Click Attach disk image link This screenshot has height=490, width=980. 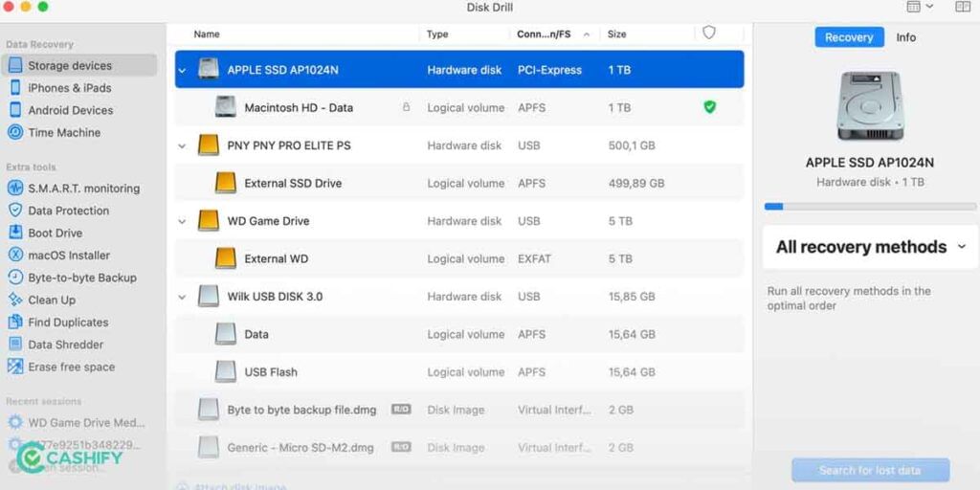pos(233,487)
